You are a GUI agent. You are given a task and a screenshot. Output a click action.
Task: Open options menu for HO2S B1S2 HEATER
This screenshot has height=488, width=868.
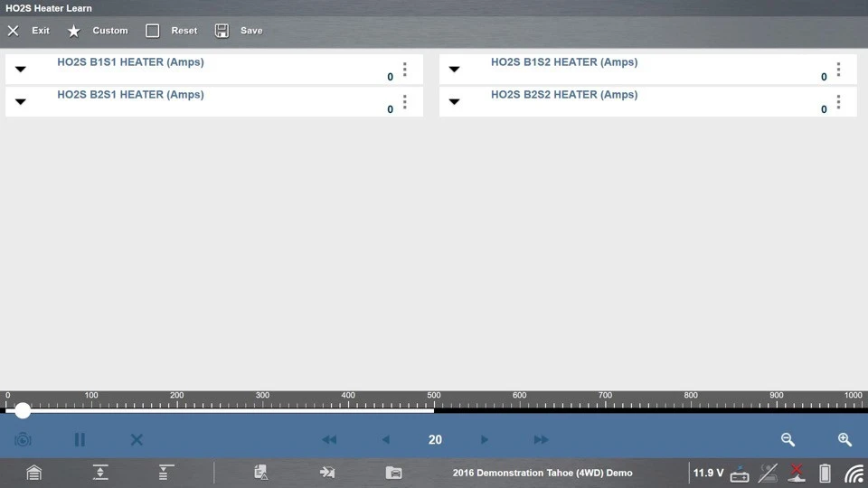839,70
